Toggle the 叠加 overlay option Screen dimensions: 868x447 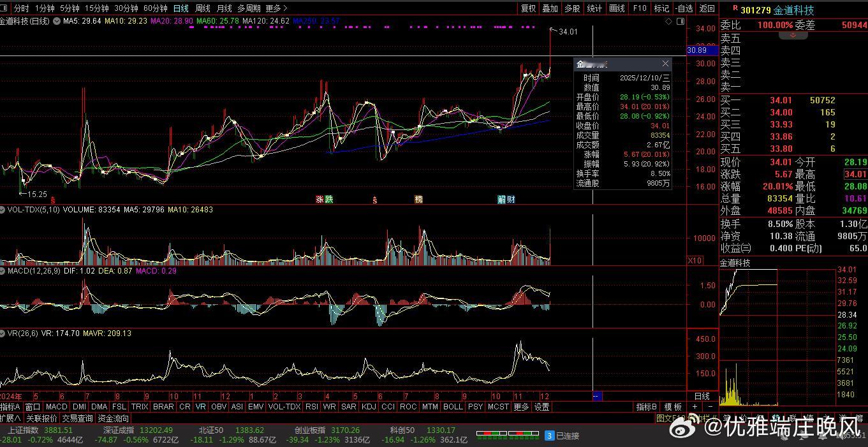point(550,8)
